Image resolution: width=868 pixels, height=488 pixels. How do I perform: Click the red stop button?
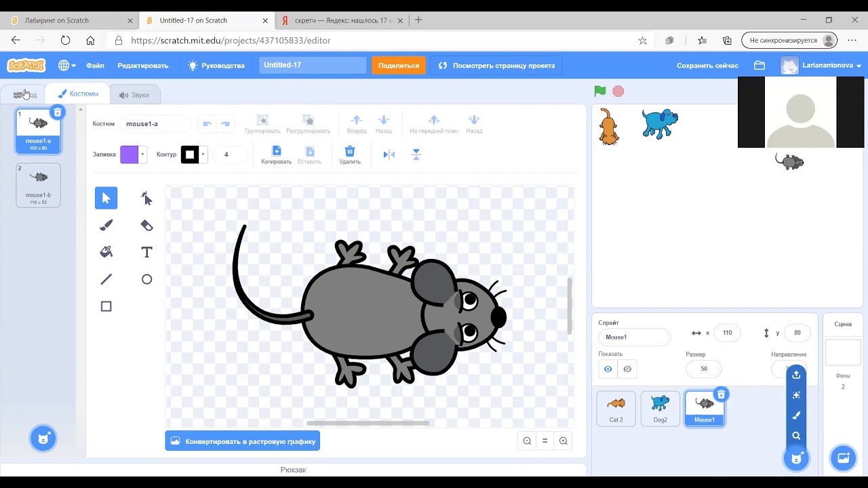(x=618, y=91)
